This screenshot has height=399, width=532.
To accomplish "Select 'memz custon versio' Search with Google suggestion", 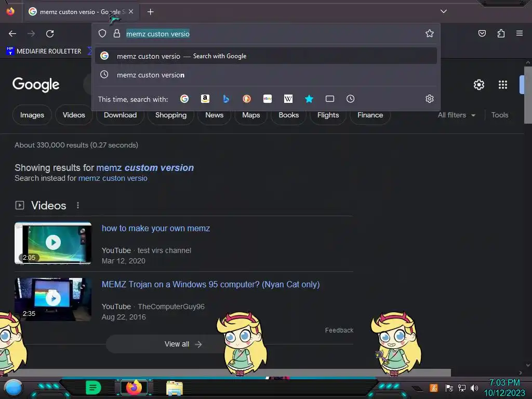I will point(266,56).
